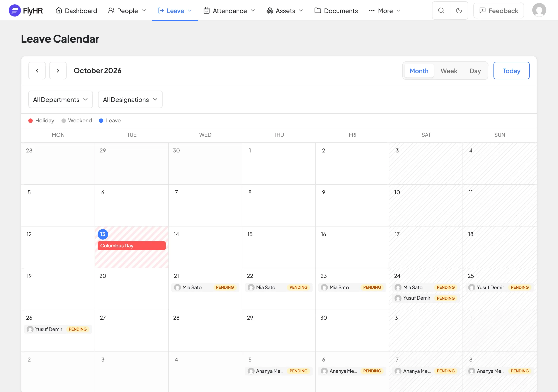558x392 pixels.
Task: Switch to Month view
Action: [419, 71]
